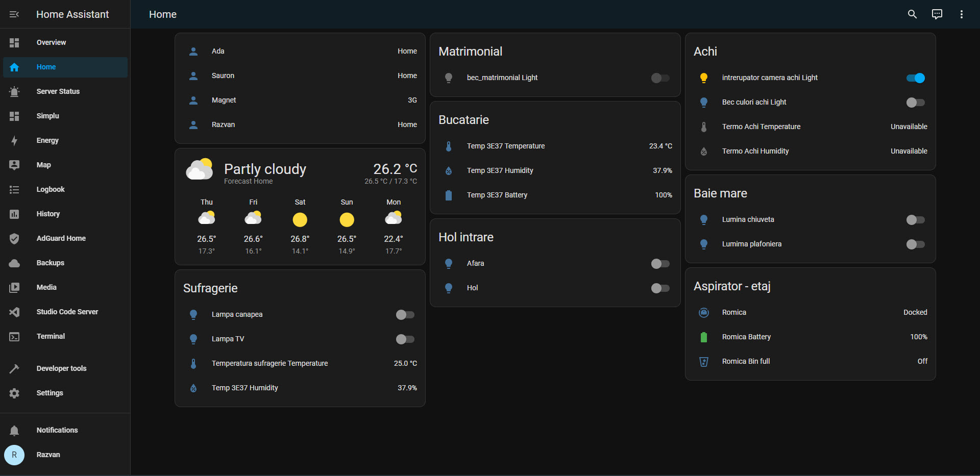Viewport: 980px width, 476px height.
Task: Open History in the sidebar
Action: pos(65,214)
